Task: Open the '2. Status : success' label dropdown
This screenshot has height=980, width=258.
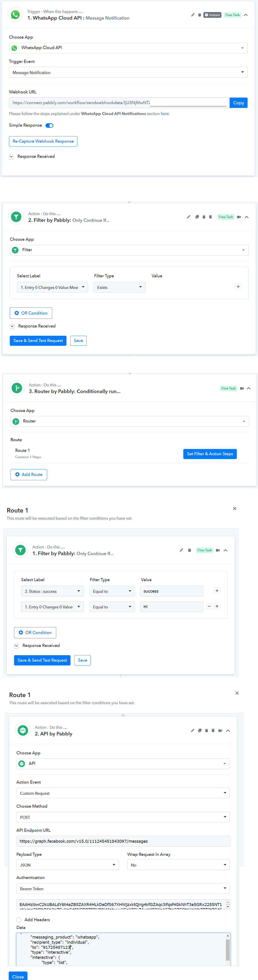Action: pos(52,591)
